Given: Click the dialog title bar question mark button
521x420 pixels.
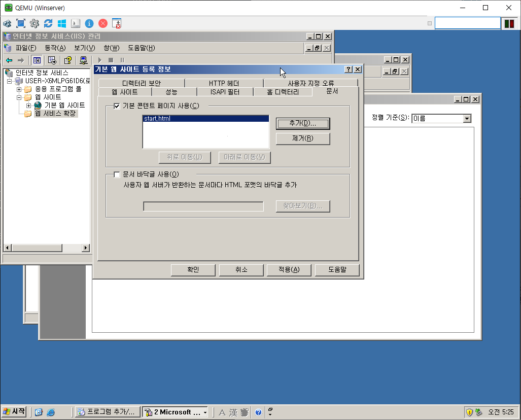Looking at the screenshot, I should (x=348, y=69).
